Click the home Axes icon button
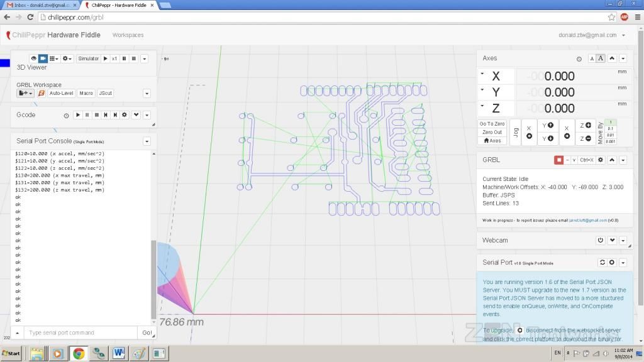This screenshot has height=362, width=644. (492, 141)
